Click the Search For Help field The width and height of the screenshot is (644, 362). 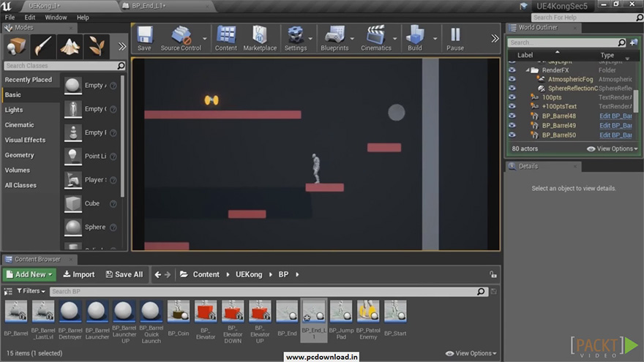pyautogui.click(x=588, y=18)
